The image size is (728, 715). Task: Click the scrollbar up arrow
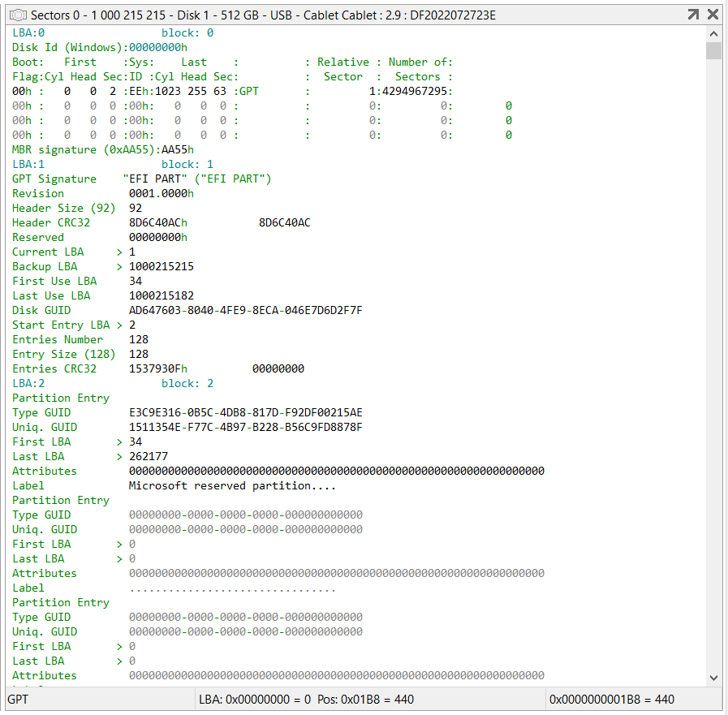tap(713, 33)
